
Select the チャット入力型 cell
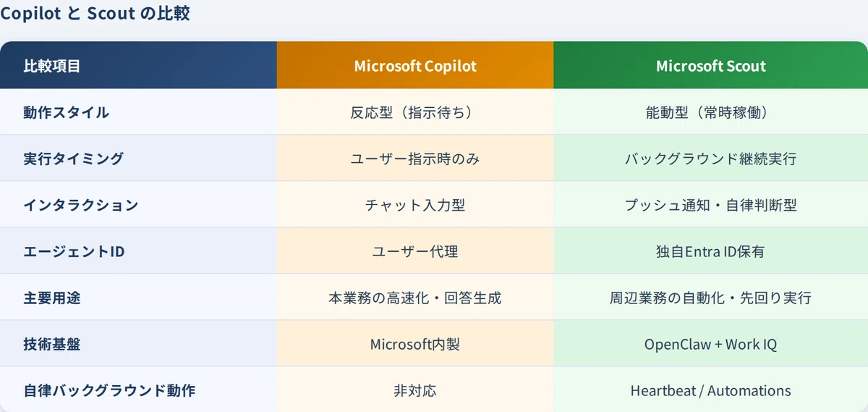point(415,205)
